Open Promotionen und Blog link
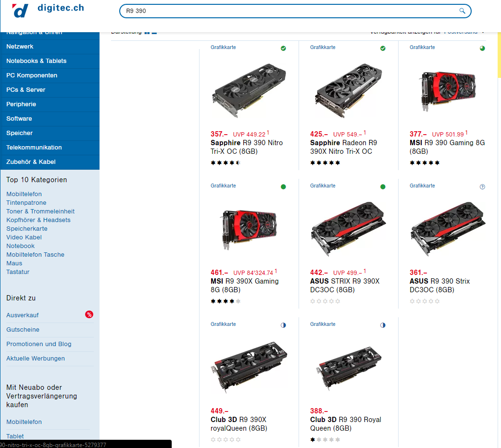 pyautogui.click(x=38, y=344)
